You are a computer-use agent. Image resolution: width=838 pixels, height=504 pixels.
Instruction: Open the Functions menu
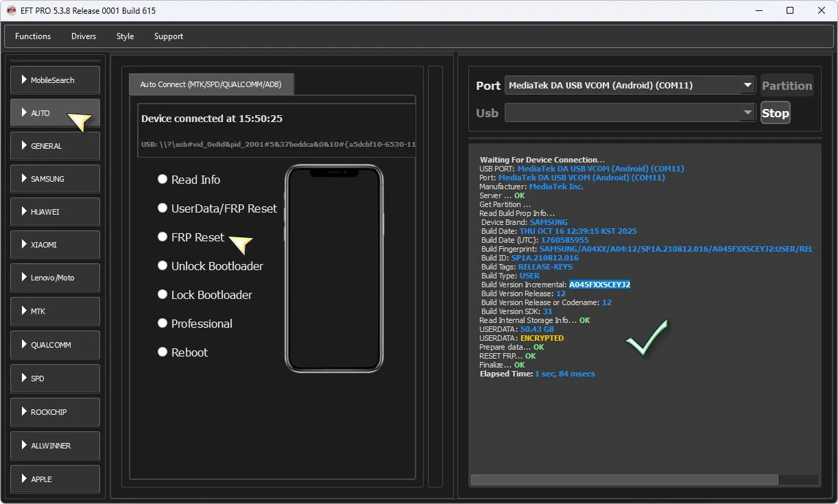[33, 36]
